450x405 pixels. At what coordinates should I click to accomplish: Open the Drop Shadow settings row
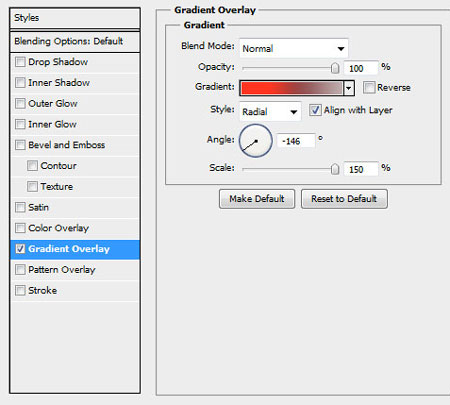click(75, 62)
